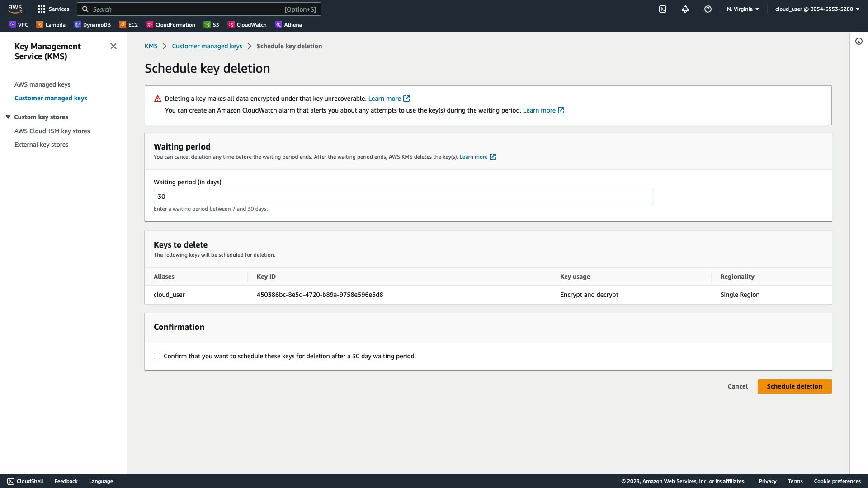868x488 pixels.
Task: Collapse the Custom key stores section
Action: pyautogui.click(x=8, y=117)
